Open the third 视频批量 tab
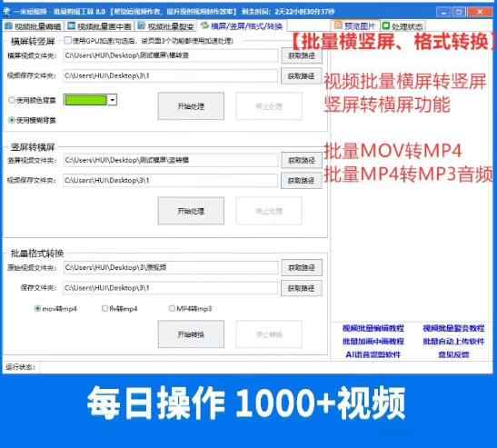The height and width of the screenshot is (448, 497). coord(166,26)
